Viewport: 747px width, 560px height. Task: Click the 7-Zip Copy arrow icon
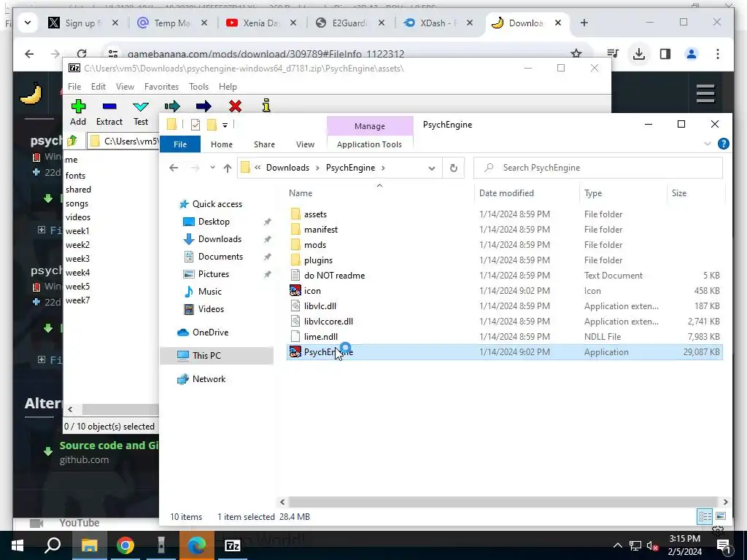click(172, 106)
